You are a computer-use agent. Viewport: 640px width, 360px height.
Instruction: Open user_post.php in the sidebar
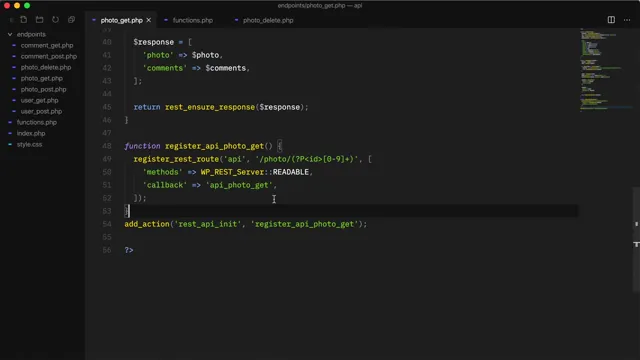41,111
